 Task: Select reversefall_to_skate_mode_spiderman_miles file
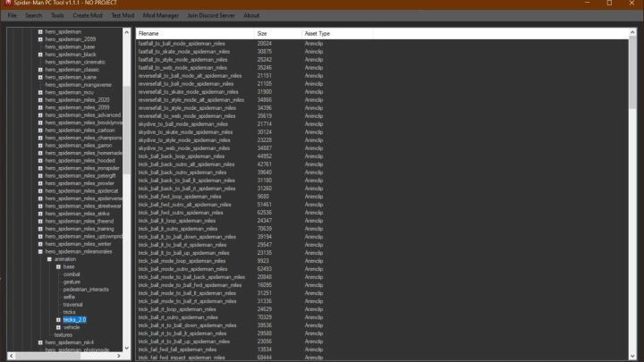click(188, 92)
